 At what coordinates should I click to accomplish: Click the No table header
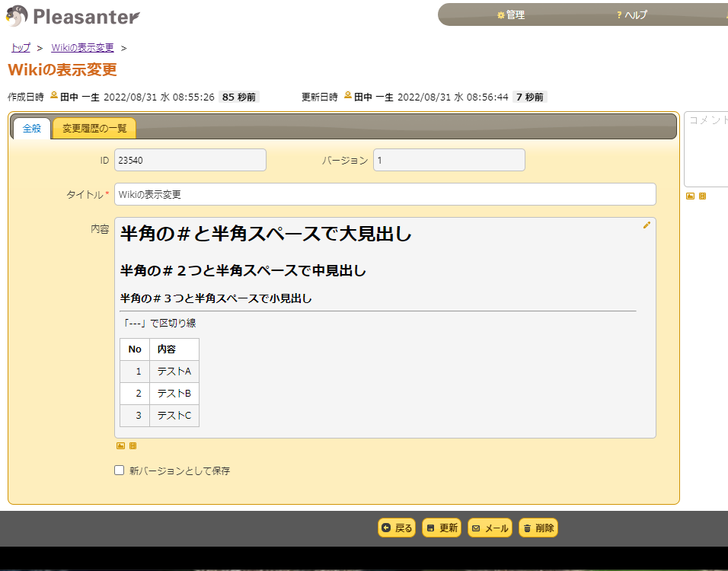[x=135, y=349]
